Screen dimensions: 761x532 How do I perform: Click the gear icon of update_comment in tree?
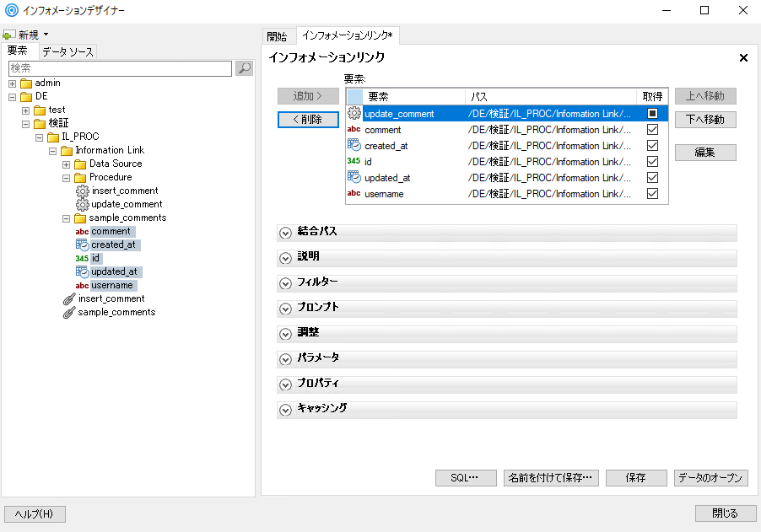pyautogui.click(x=83, y=205)
